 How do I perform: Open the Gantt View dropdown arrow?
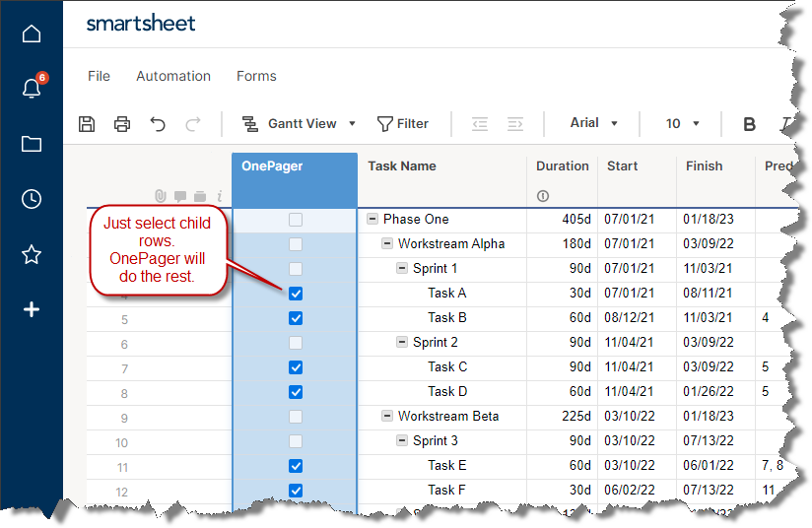tap(352, 124)
